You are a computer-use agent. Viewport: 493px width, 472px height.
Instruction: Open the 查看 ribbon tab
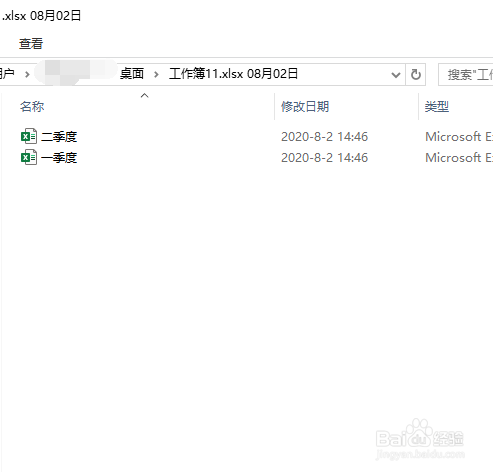coord(31,44)
